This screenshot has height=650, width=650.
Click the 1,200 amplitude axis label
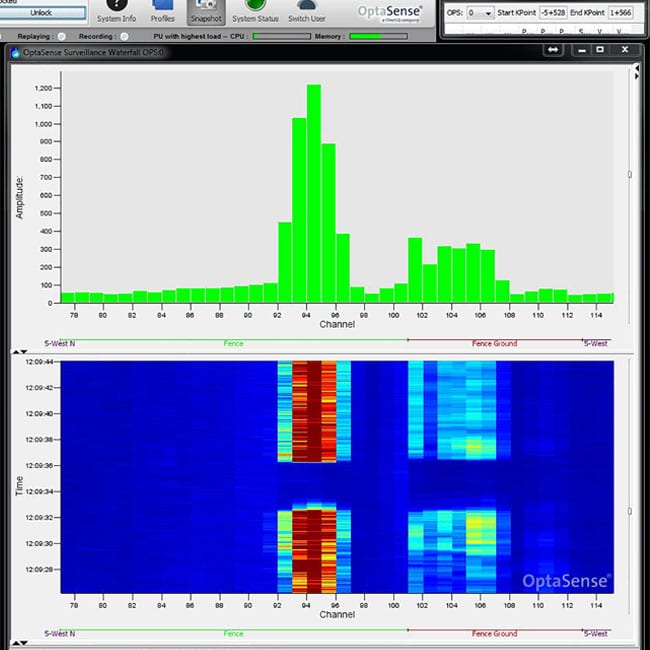point(43,88)
